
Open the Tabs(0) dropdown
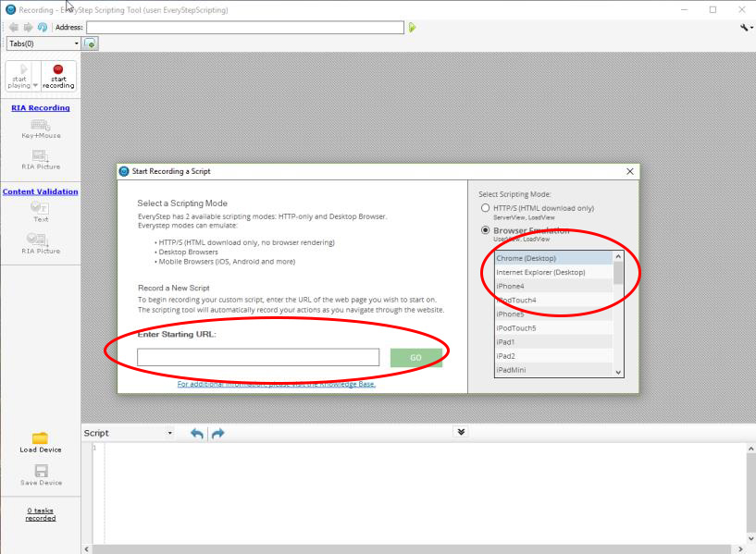tap(43, 43)
